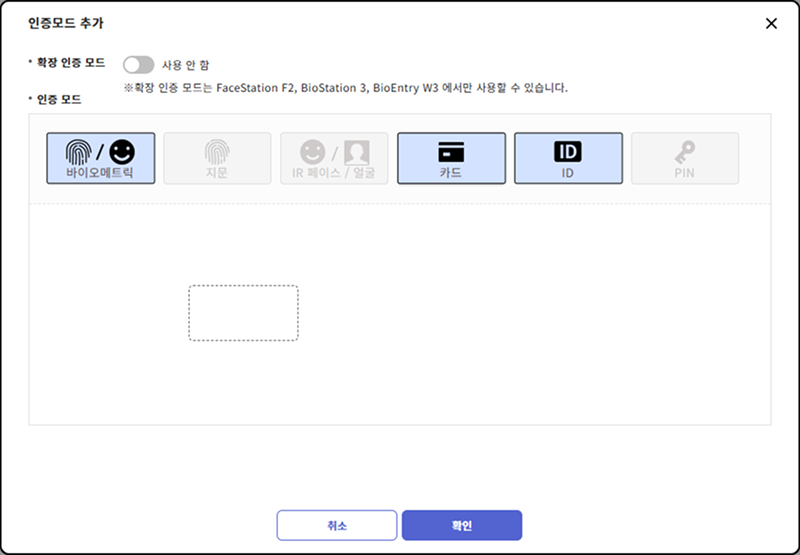Image resolution: width=800 pixels, height=555 pixels.
Task: Confirm with the 확인 button
Action: pos(462,525)
